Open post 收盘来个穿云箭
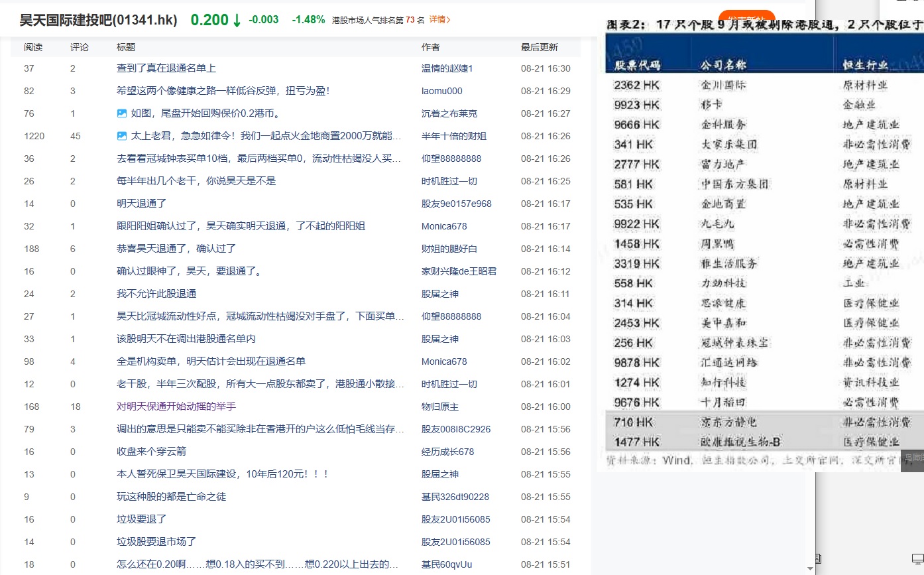Screen dimensions: 924x575 151,452
